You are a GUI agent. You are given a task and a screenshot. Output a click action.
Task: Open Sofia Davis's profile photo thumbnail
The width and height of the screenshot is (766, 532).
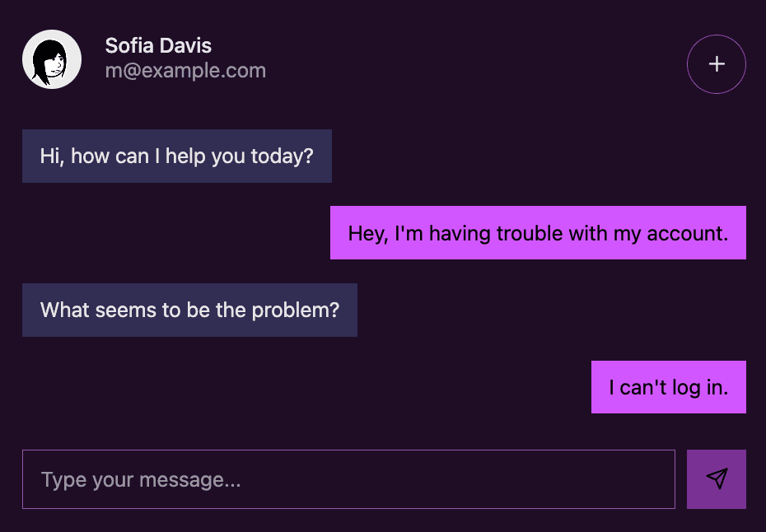pyautogui.click(x=52, y=59)
